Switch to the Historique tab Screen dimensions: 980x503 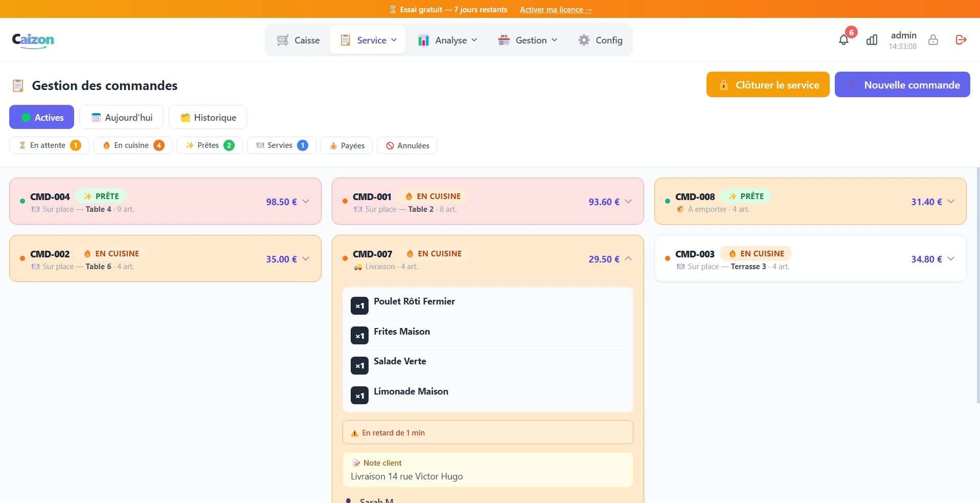point(208,117)
